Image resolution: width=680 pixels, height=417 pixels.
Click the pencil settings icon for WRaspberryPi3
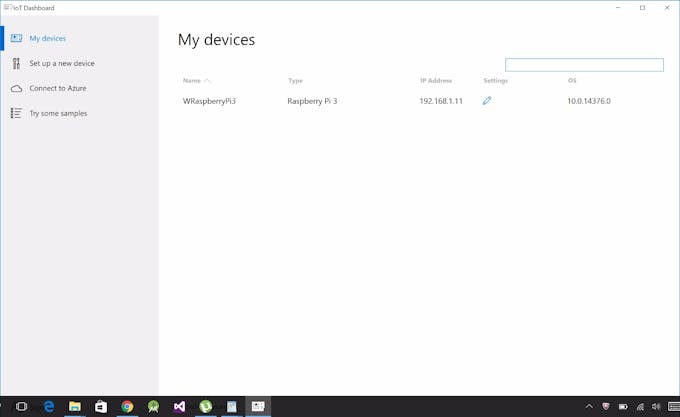click(x=487, y=101)
